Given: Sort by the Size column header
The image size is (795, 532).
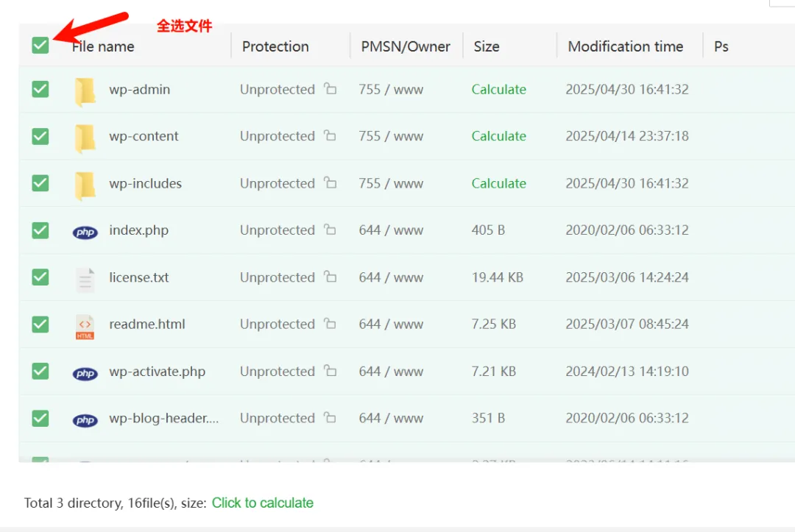Looking at the screenshot, I should tap(487, 46).
